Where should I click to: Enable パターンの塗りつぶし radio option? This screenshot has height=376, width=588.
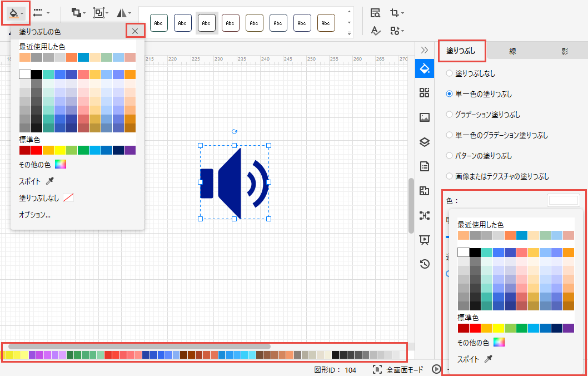coord(449,156)
